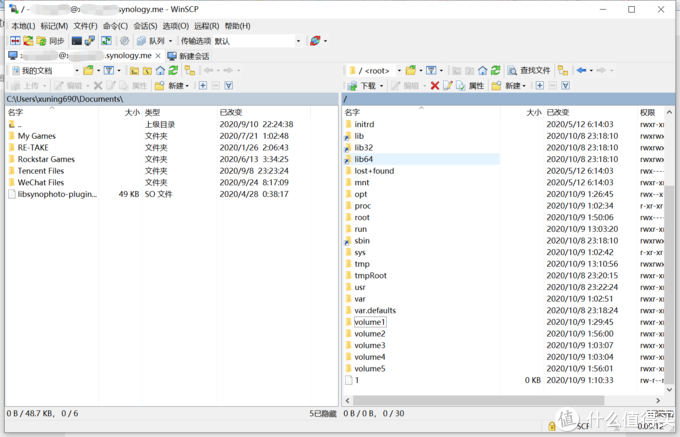Select the volume1 folder in the remote panel

(369, 323)
